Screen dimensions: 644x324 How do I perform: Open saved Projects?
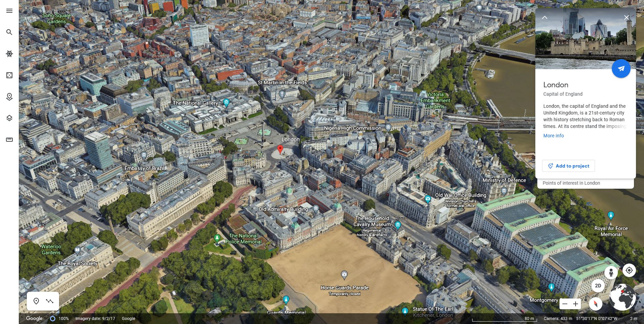(9, 97)
